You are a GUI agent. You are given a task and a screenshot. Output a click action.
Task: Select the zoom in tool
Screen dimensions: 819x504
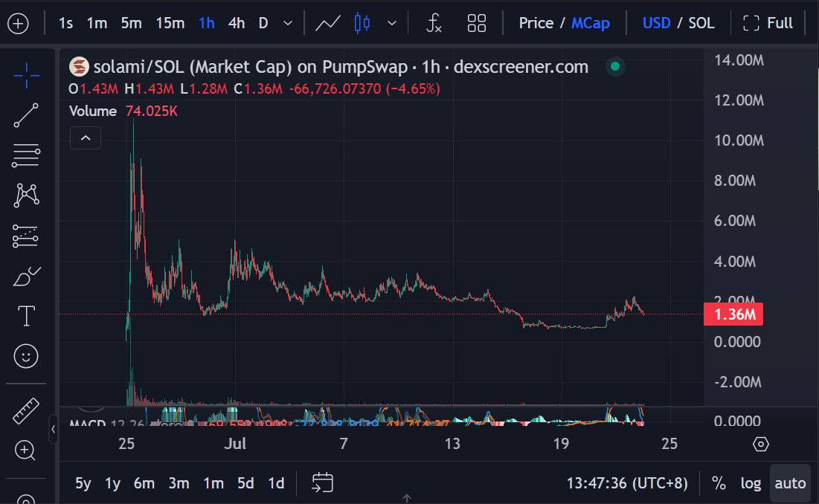click(25, 450)
